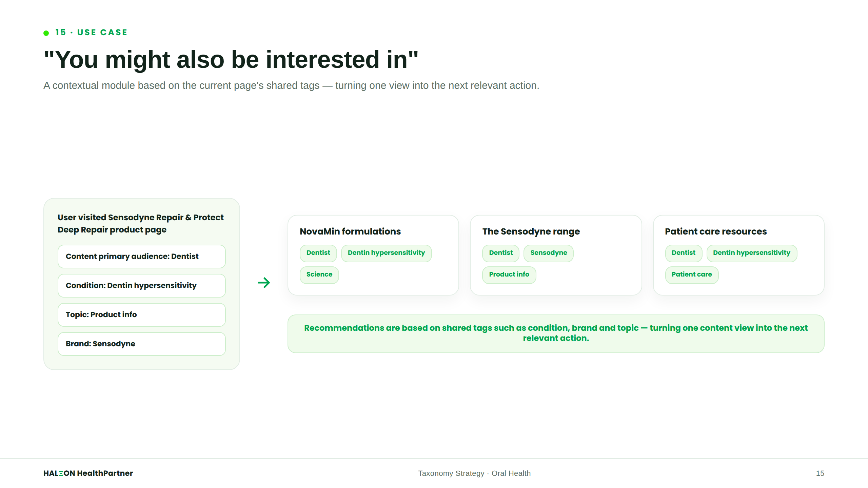Select 'Brand: Sensodyne' tag box
868x488 pixels.
(x=142, y=344)
